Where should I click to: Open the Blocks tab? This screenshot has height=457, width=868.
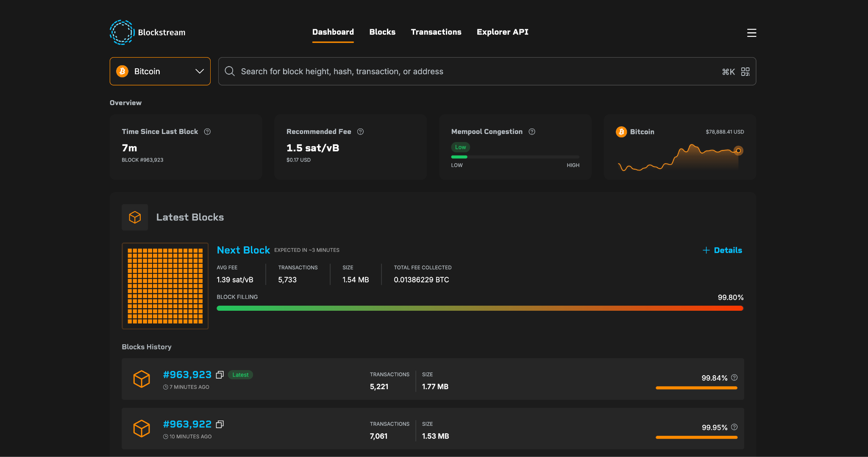click(x=382, y=32)
